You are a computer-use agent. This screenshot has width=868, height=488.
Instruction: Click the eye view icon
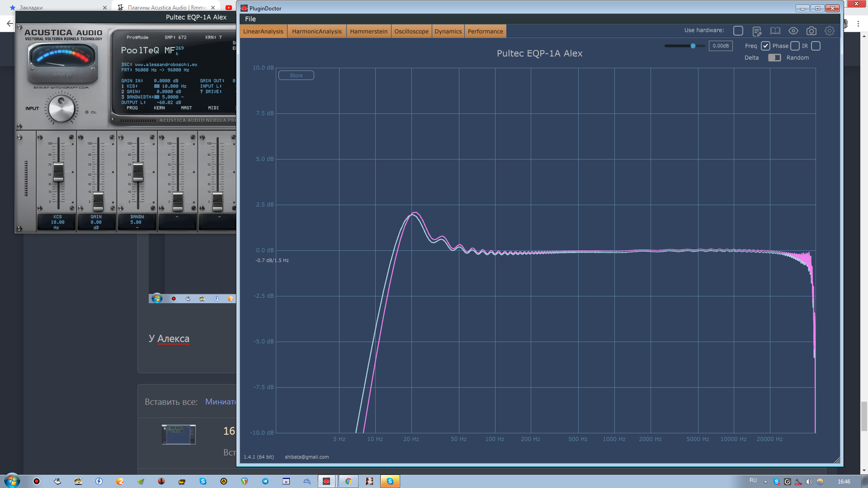[793, 31]
